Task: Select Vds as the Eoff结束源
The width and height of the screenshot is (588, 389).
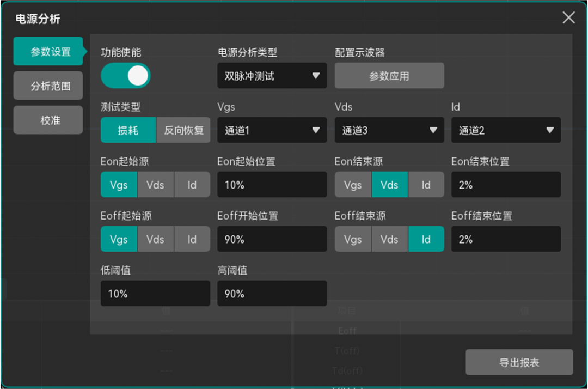Action: (x=390, y=239)
